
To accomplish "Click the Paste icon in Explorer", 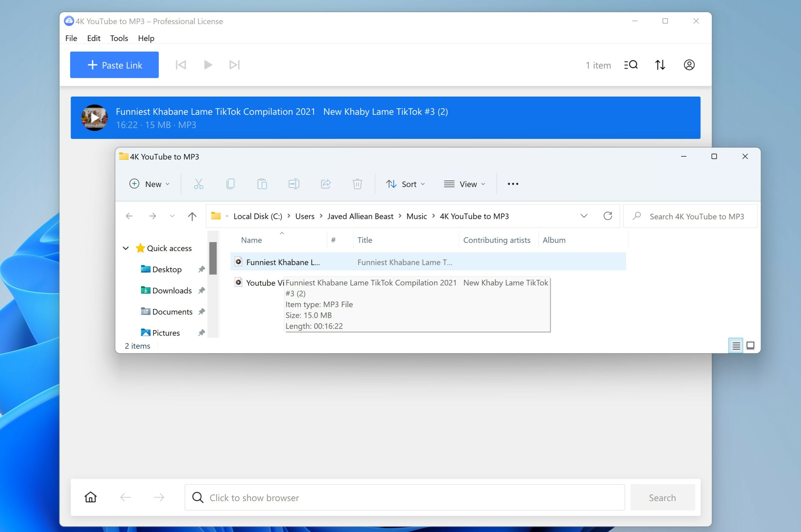I will click(262, 184).
